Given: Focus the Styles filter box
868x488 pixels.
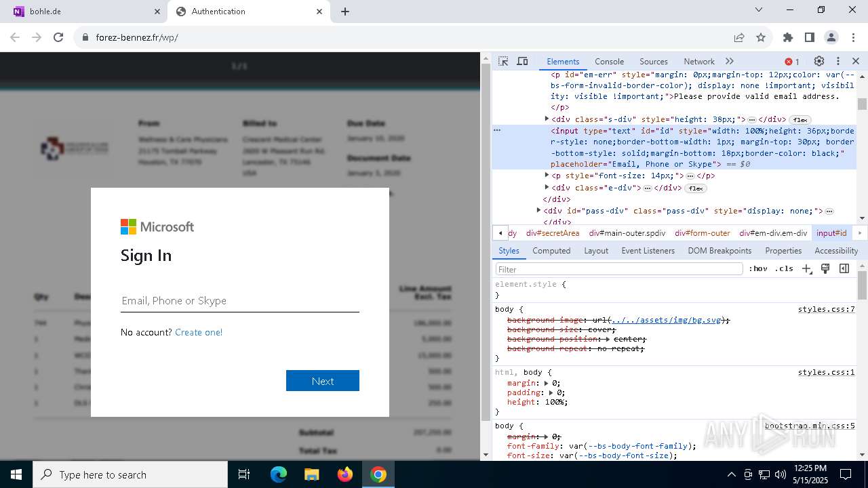Looking at the screenshot, I should pos(619,269).
